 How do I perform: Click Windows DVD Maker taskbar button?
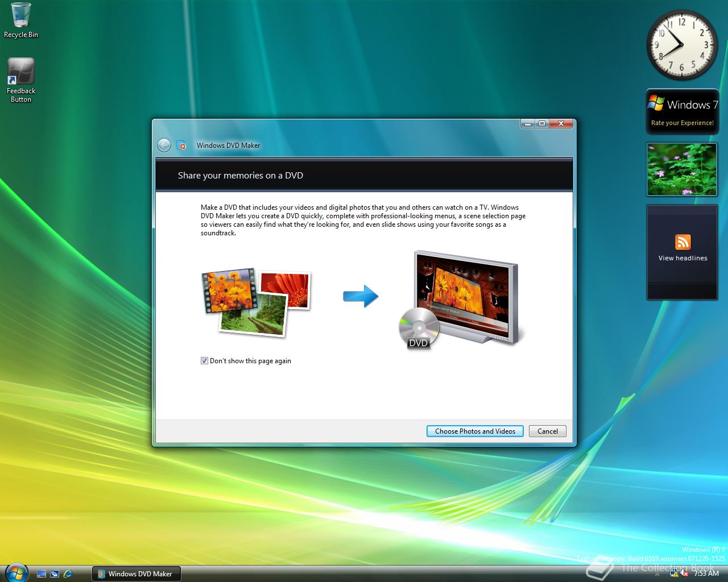click(x=136, y=573)
